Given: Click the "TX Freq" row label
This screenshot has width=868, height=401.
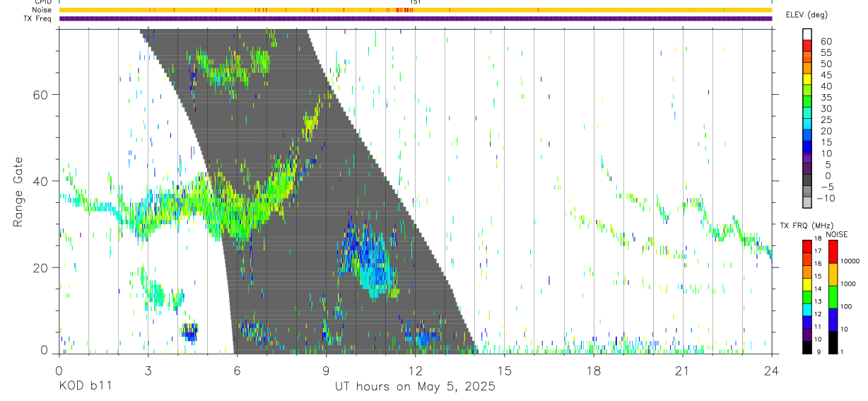Looking at the screenshot, I should [38, 18].
